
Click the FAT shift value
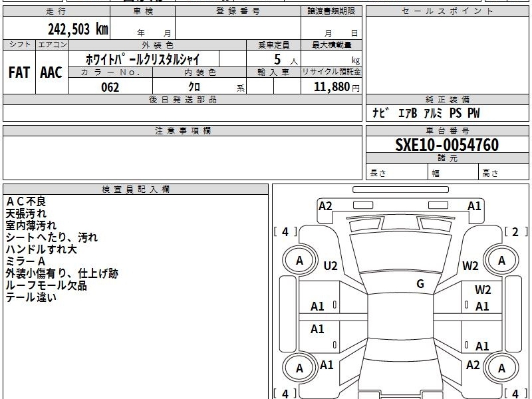click(19, 72)
